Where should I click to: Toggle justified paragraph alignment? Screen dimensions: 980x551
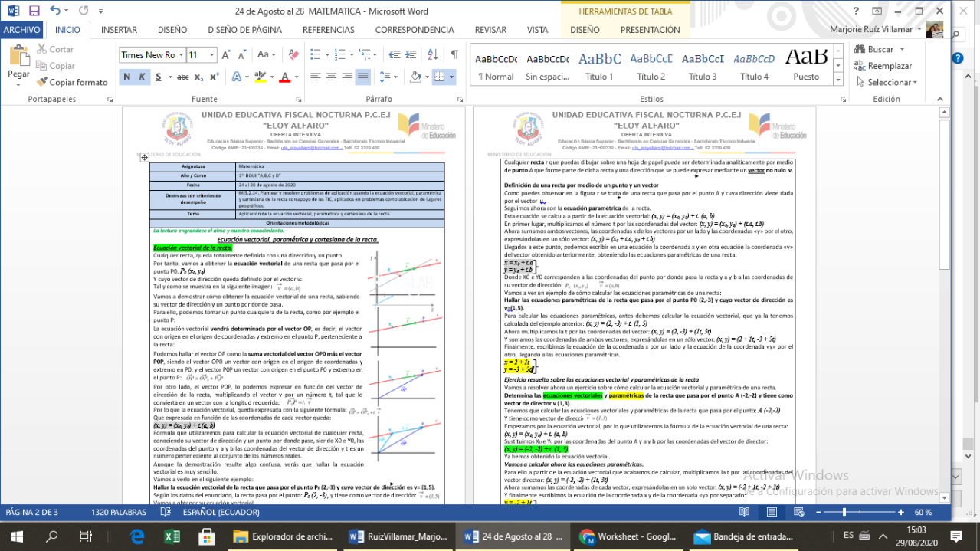tap(362, 77)
